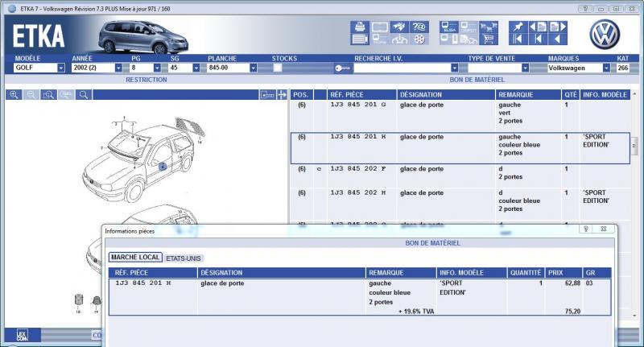
Task: Open the Type de vente dropdown
Action: click(525, 68)
